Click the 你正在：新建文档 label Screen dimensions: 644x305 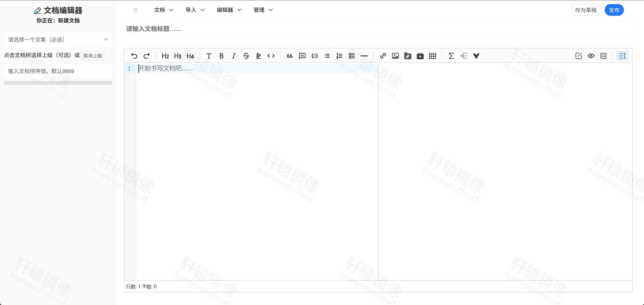(58, 21)
